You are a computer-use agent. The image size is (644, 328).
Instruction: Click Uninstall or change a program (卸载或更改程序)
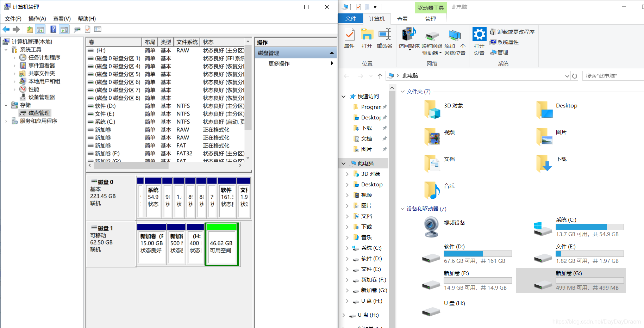[x=512, y=32]
